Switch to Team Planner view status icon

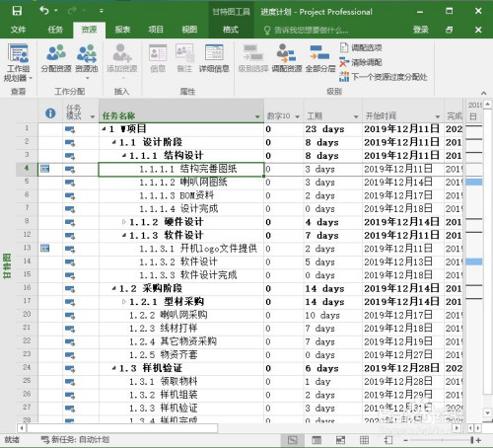coord(340,440)
